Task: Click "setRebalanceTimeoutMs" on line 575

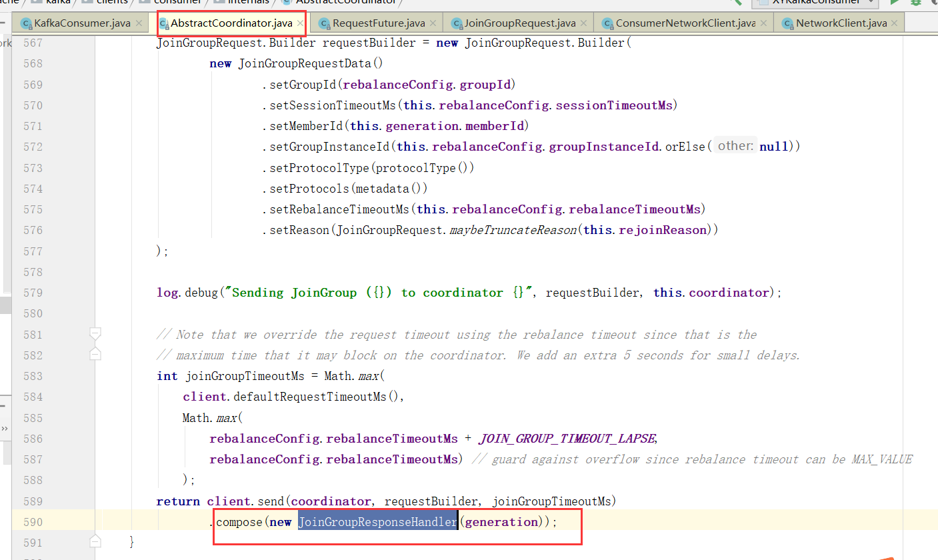Action: 339,209
